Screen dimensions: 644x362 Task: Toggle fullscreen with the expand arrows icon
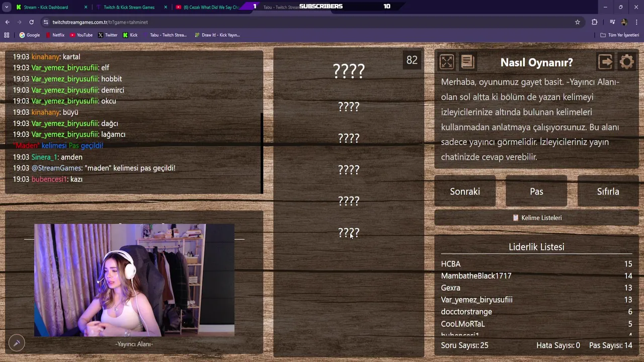point(447,62)
